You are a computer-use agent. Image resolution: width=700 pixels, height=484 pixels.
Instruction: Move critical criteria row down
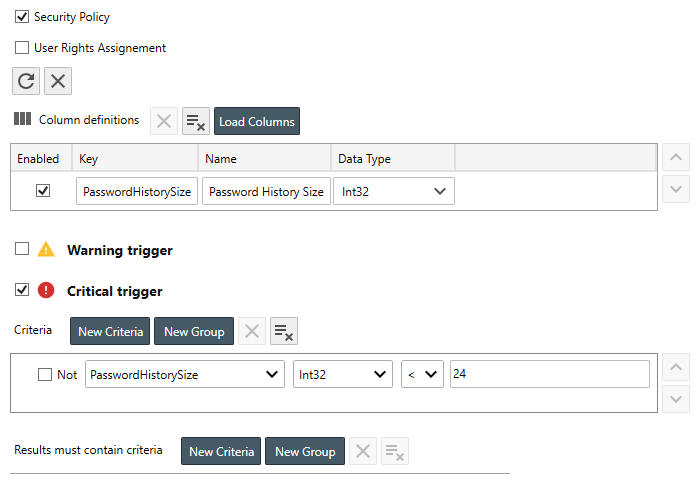676,399
